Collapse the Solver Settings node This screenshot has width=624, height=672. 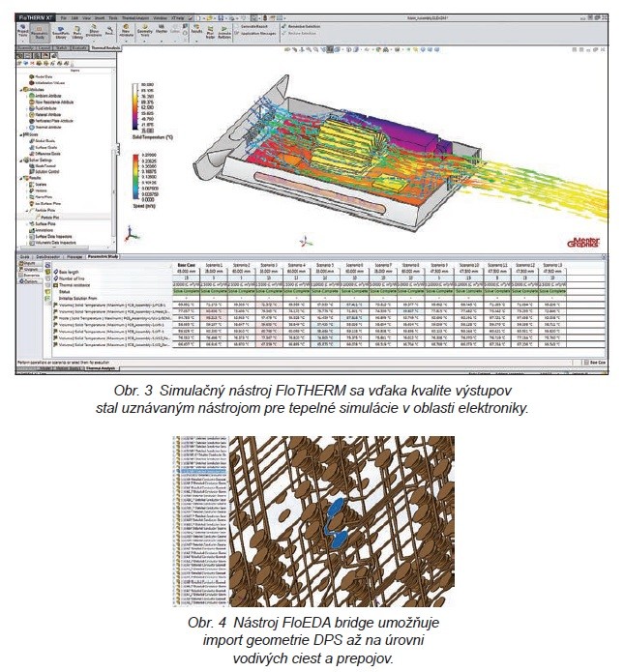pos(21,161)
